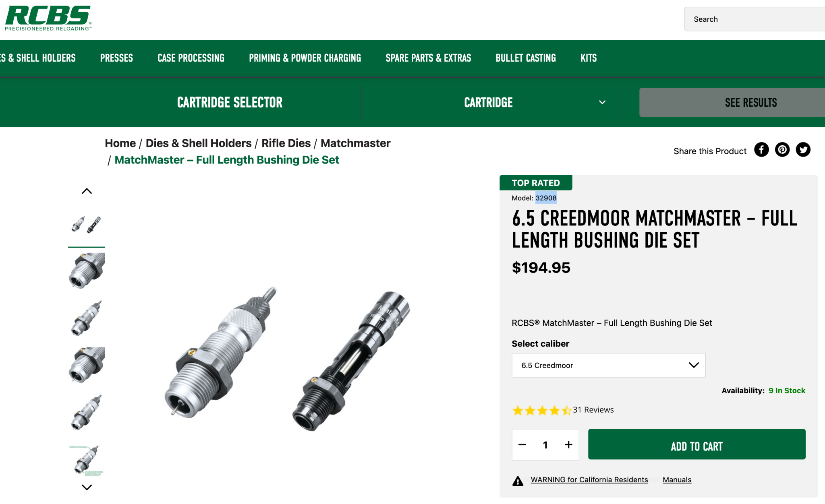Open the Manuals link

coord(677,479)
